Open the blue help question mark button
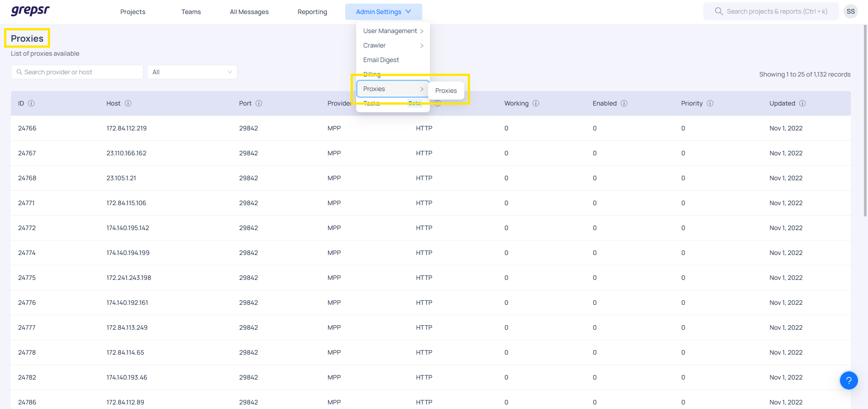 point(849,380)
